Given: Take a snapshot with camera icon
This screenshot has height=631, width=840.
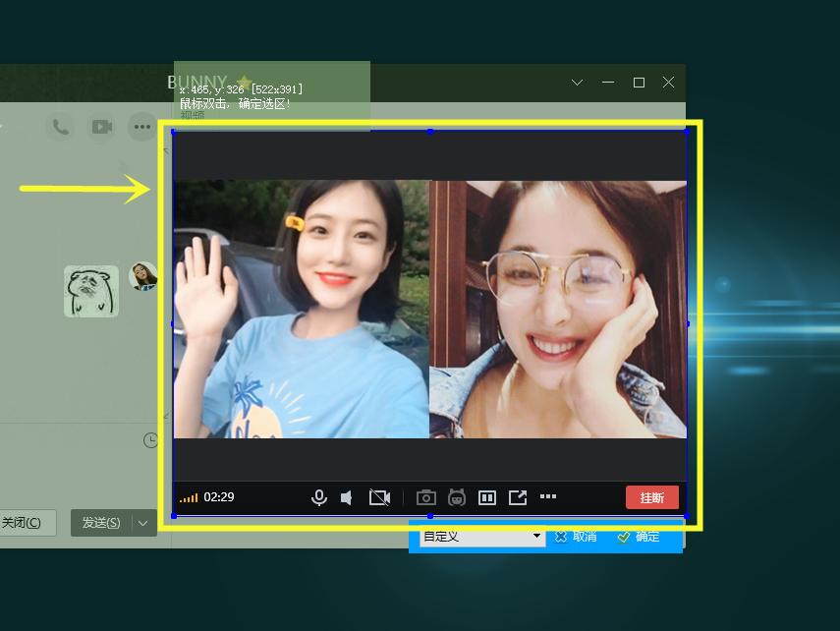Looking at the screenshot, I should pyautogui.click(x=425, y=498).
